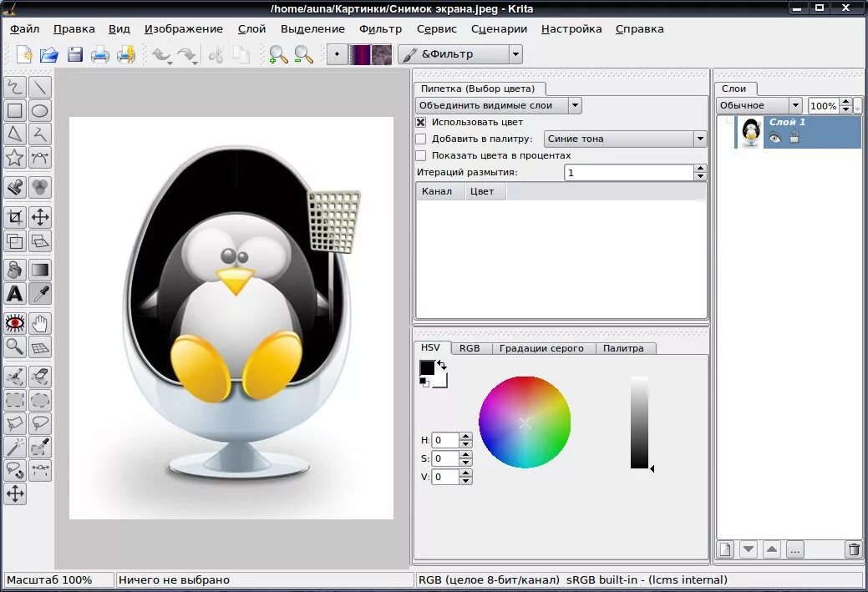Viewport: 868px width, 592px height.
Task: Increase the H value stepper
Action: pyautogui.click(x=466, y=437)
